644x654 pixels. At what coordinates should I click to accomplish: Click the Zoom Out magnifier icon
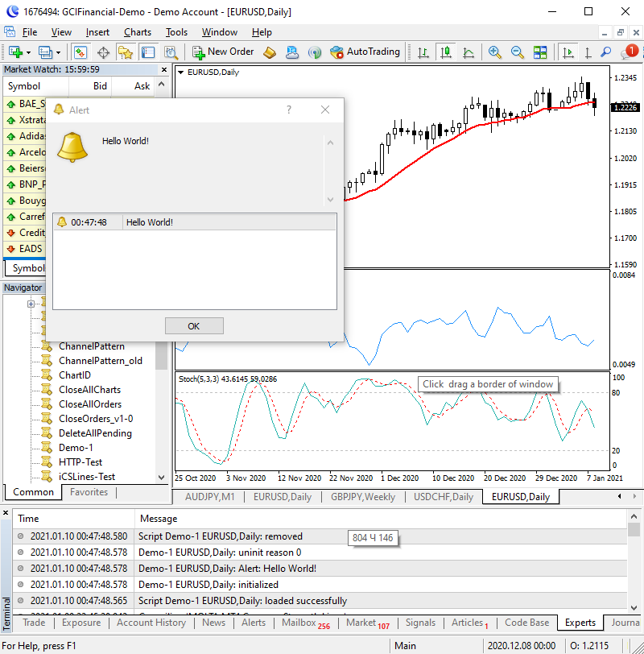point(517,52)
